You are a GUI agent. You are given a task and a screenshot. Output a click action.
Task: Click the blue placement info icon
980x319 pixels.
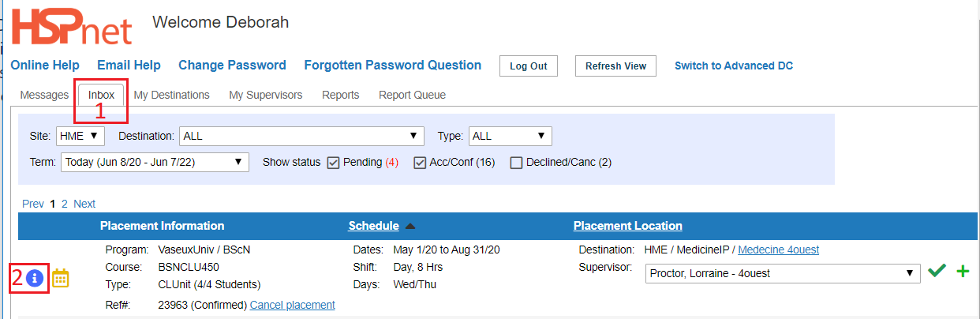click(34, 278)
